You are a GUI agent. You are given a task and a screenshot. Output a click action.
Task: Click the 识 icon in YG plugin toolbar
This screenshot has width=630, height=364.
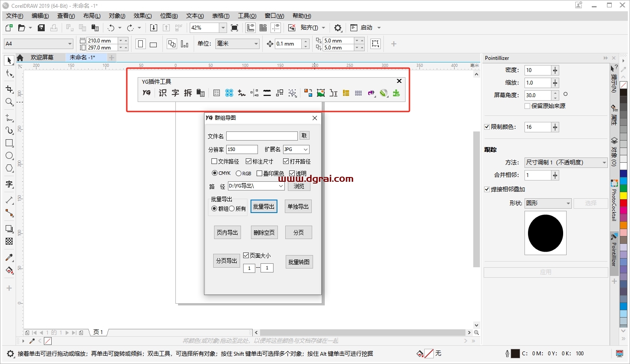tap(162, 93)
